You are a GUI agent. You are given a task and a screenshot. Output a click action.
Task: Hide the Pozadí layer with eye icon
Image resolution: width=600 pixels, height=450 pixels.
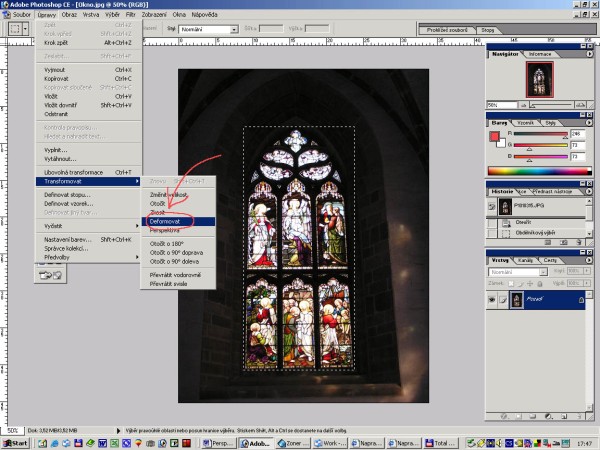[x=493, y=299]
